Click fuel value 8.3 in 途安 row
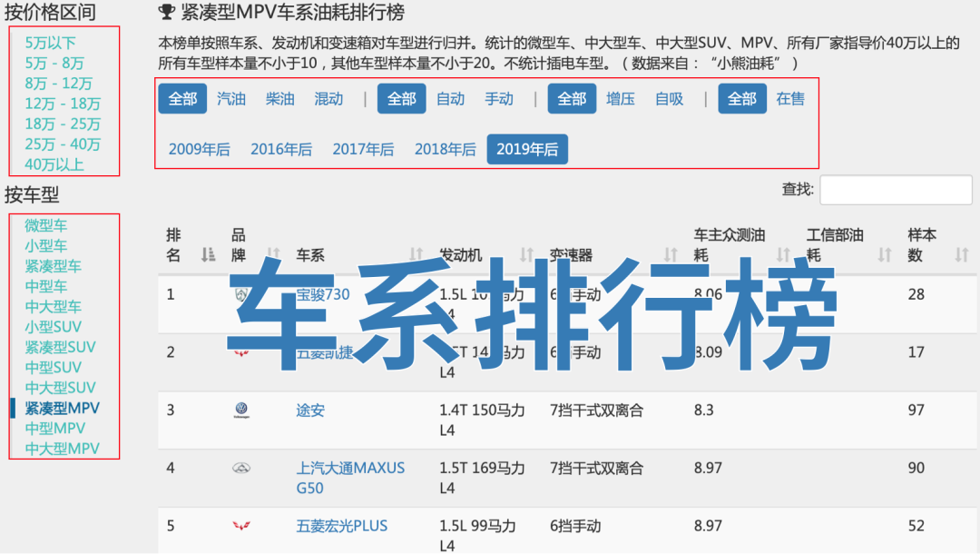The image size is (980, 554). (x=704, y=411)
